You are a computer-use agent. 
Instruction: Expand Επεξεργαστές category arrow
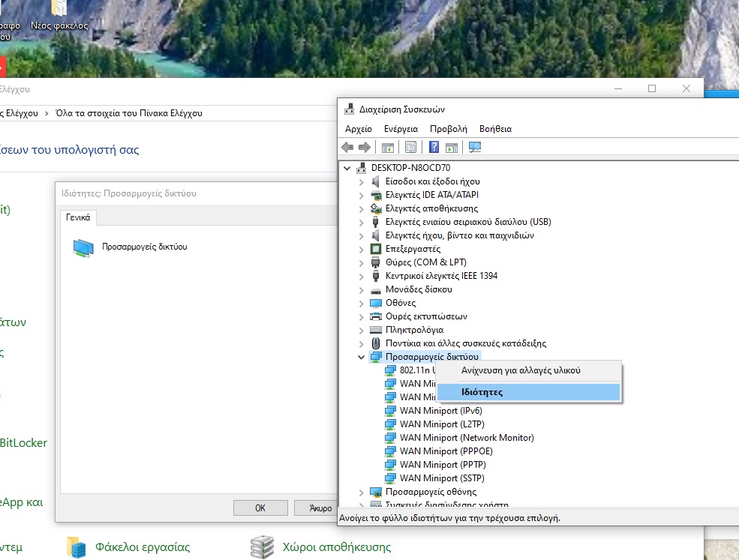pos(362,249)
